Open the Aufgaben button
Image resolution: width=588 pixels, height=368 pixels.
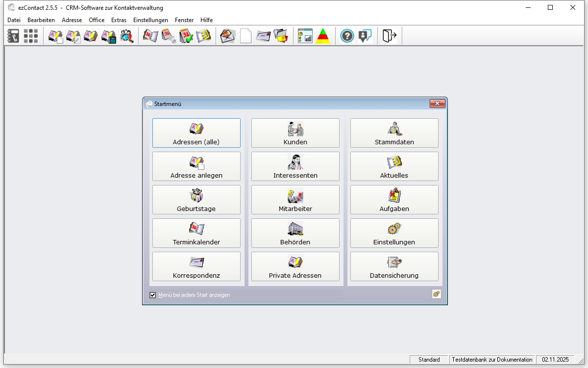coord(394,200)
